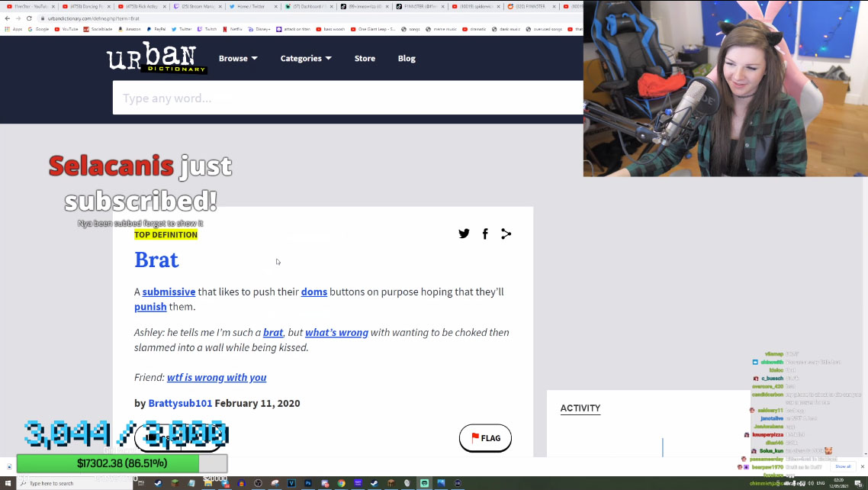Click the TOP DEFINITION label
868x490 pixels.
pyautogui.click(x=166, y=235)
